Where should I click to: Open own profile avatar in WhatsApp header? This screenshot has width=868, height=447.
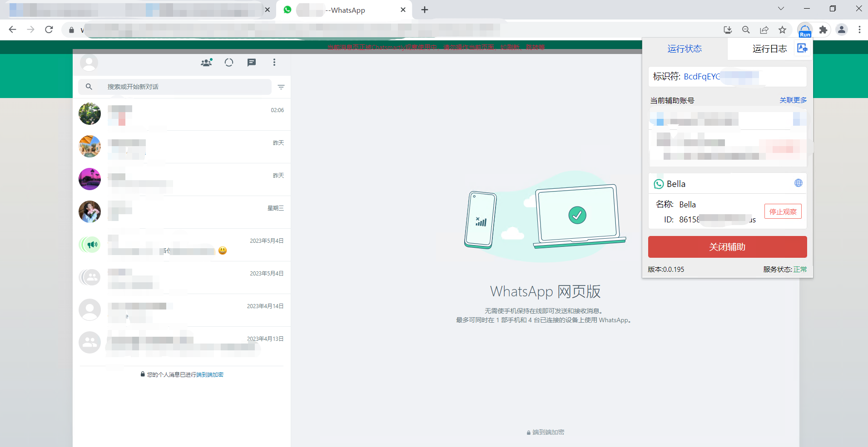click(x=89, y=63)
